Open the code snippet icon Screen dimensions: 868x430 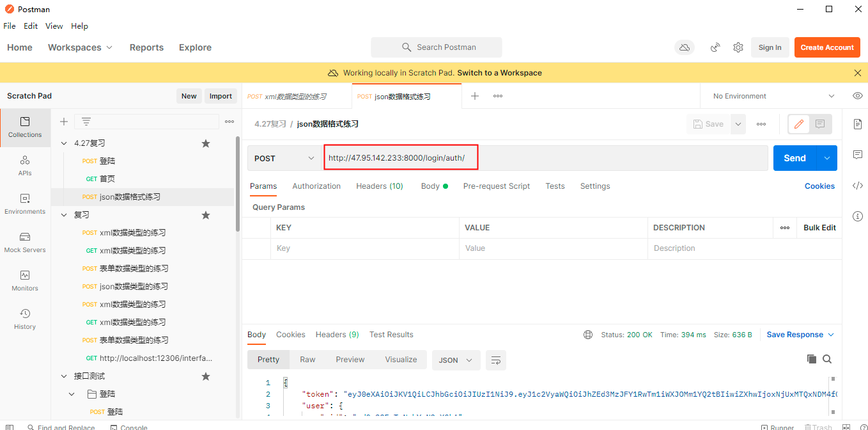(858, 186)
